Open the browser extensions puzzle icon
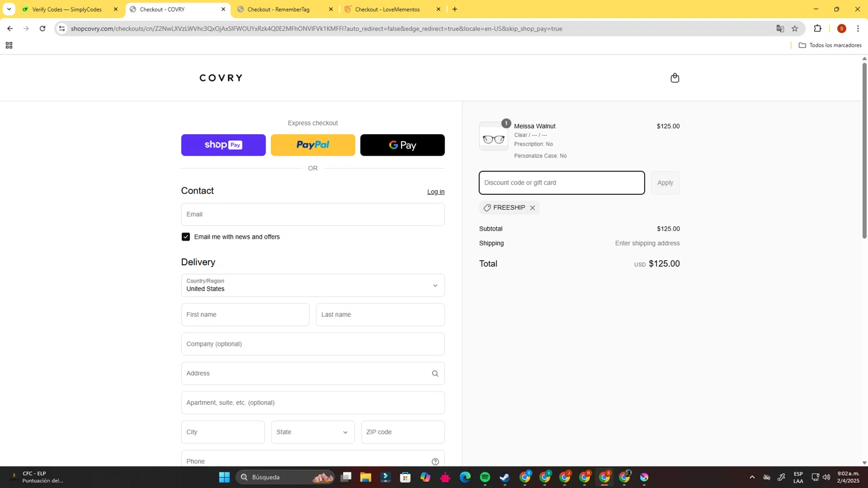The image size is (868, 488). tap(818, 28)
